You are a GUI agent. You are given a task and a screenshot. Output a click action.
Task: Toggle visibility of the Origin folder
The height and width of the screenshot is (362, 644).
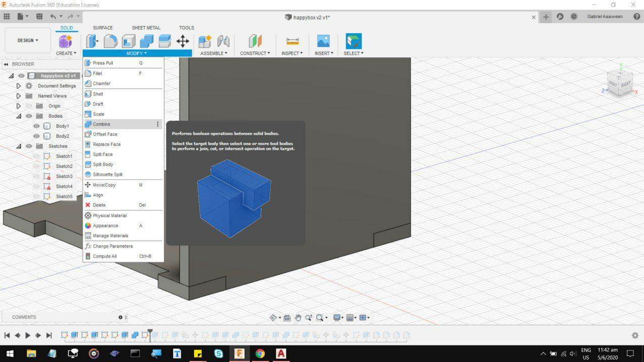[29, 106]
